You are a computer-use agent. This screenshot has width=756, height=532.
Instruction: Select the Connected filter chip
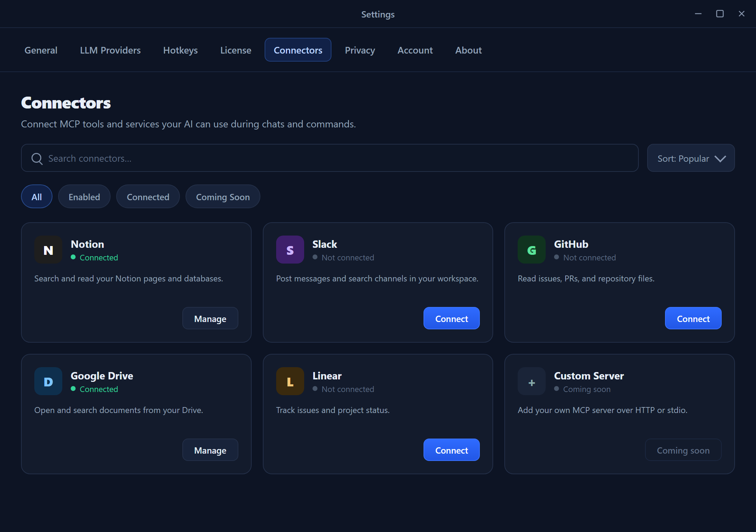(148, 196)
